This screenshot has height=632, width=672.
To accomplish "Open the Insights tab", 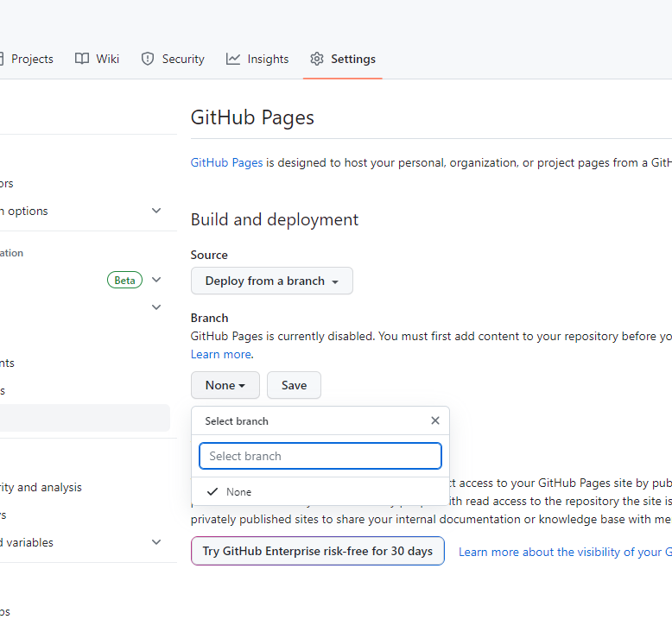I will click(x=257, y=59).
